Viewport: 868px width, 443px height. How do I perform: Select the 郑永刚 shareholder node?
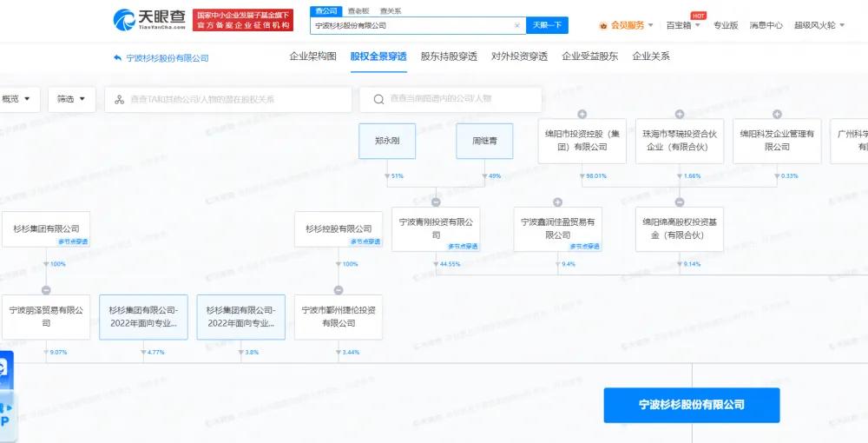387,141
